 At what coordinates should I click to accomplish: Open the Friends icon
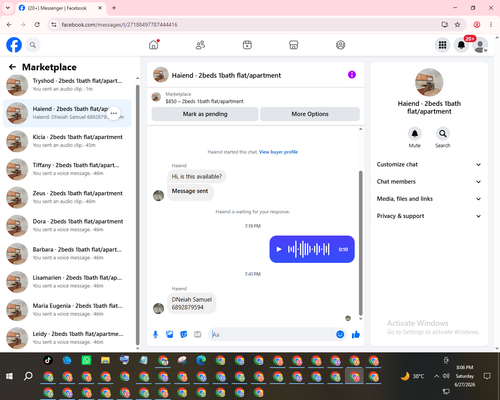click(x=200, y=45)
